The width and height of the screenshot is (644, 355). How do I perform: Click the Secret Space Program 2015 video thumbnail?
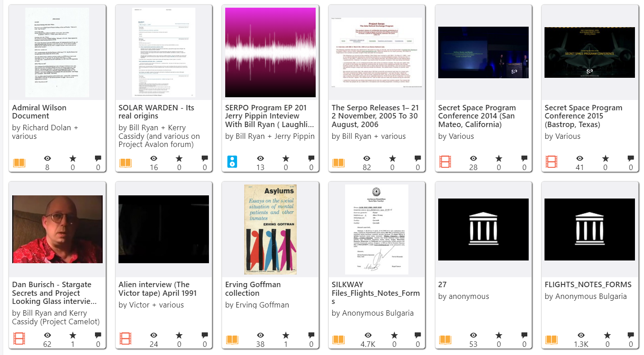click(x=590, y=52)
